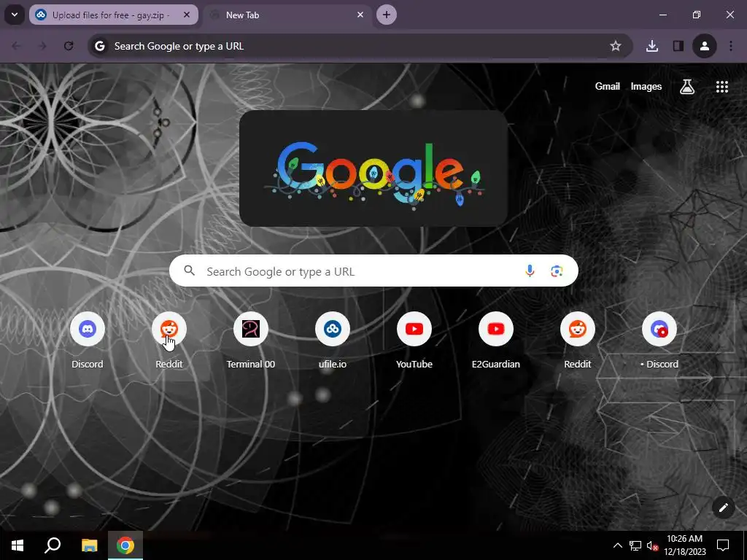Open the Reddit shortcut next to Discord

click(169, 340)
